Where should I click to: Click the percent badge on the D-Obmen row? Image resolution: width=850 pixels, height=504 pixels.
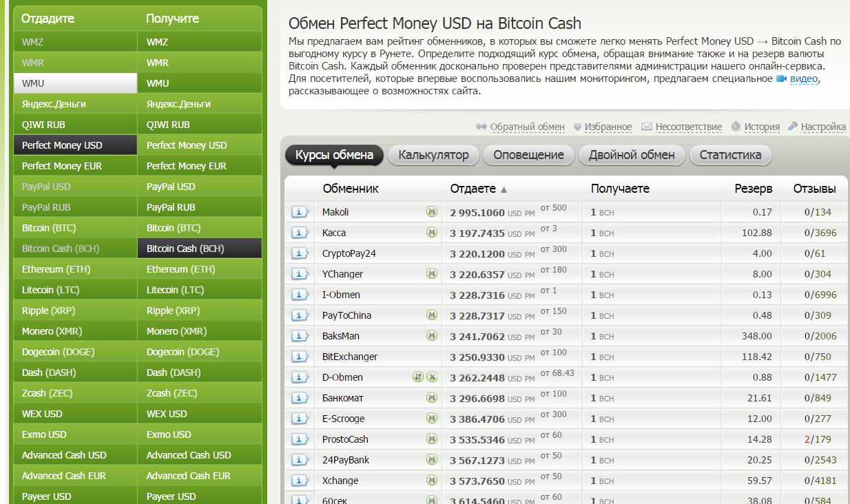[432, 377]
